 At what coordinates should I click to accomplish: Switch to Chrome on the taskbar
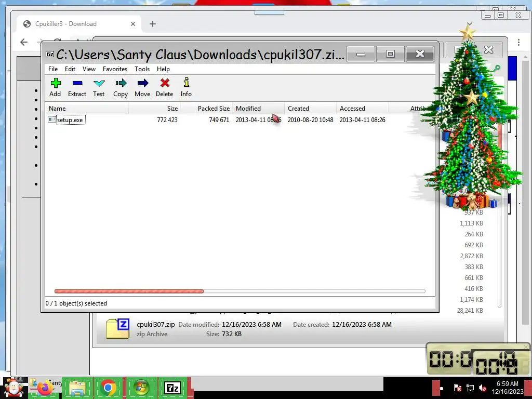[x=108, y=388]
